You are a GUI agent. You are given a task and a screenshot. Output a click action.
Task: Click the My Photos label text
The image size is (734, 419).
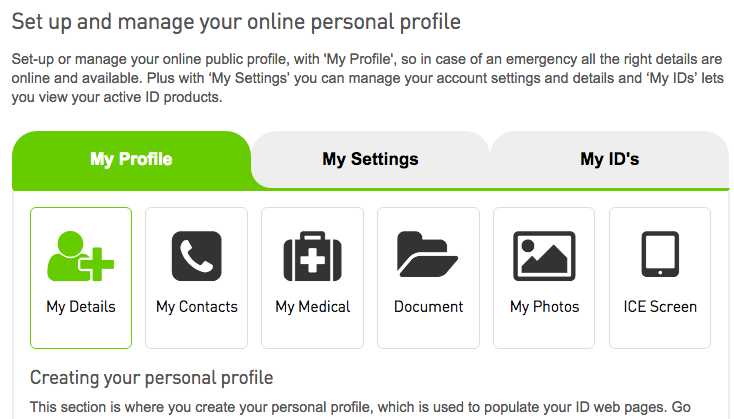click(x=544, y=307)
